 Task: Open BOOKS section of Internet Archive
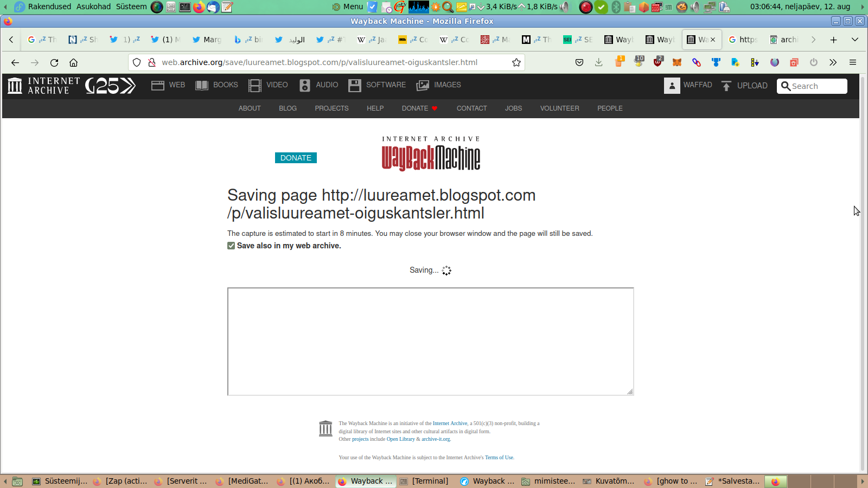[216, 85]
